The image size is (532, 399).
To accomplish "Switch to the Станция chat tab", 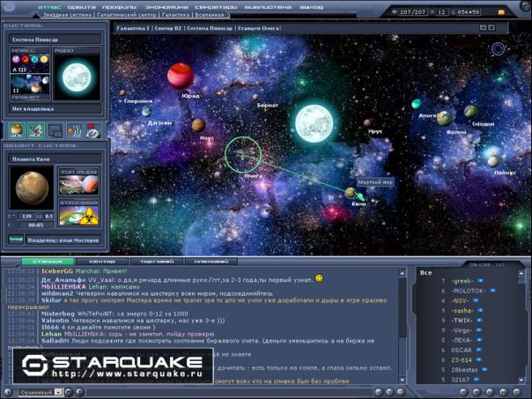I will (x=48, y=262).
